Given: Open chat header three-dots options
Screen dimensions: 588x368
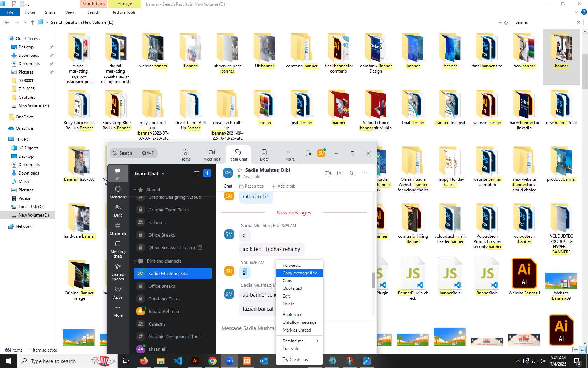Looking at the screenshot, I should coord(365,173).
